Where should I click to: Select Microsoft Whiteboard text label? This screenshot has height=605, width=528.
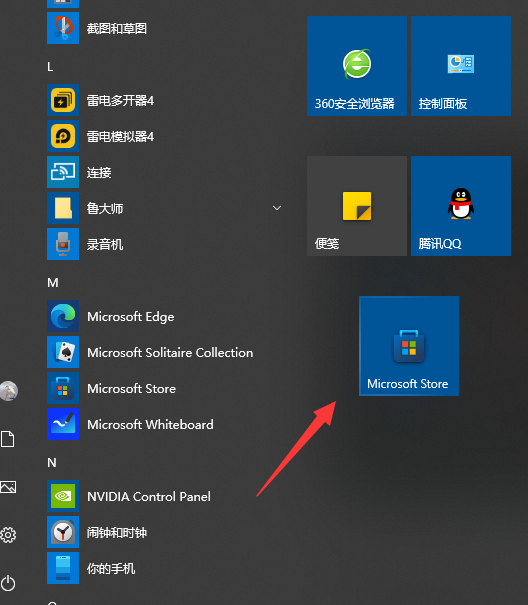[150, 425]
